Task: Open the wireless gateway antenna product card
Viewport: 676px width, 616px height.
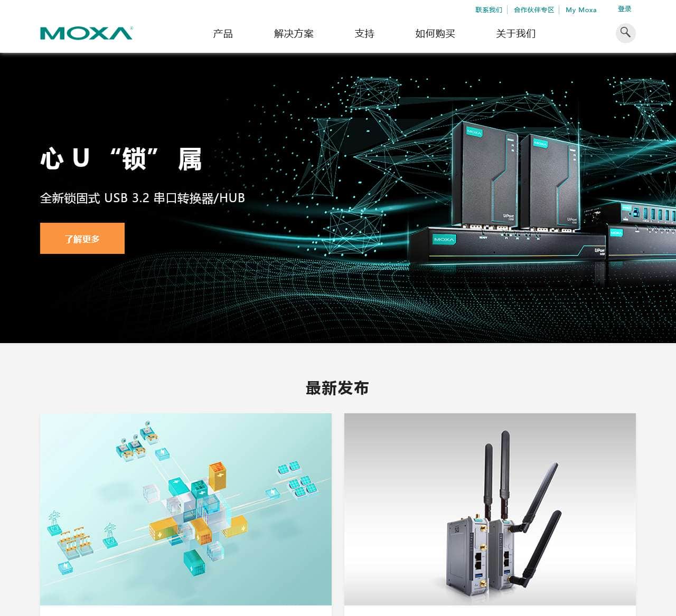Action: pos(490,509)
